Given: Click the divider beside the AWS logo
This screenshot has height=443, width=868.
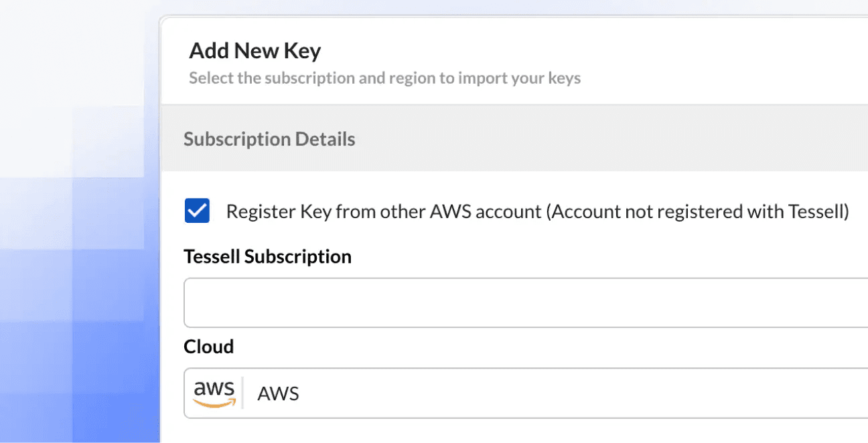Looking at the screenshot, I should (x=242, y=393).
